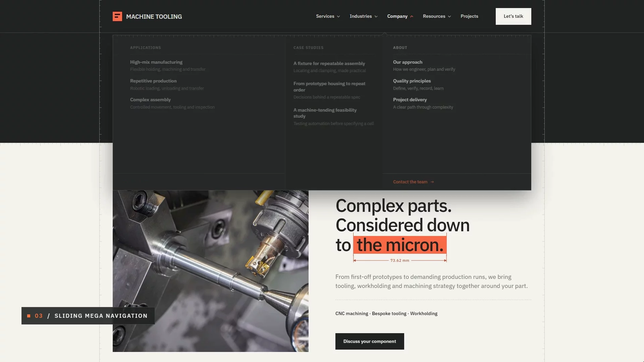Open From prototype housing to repeat order

329,90
